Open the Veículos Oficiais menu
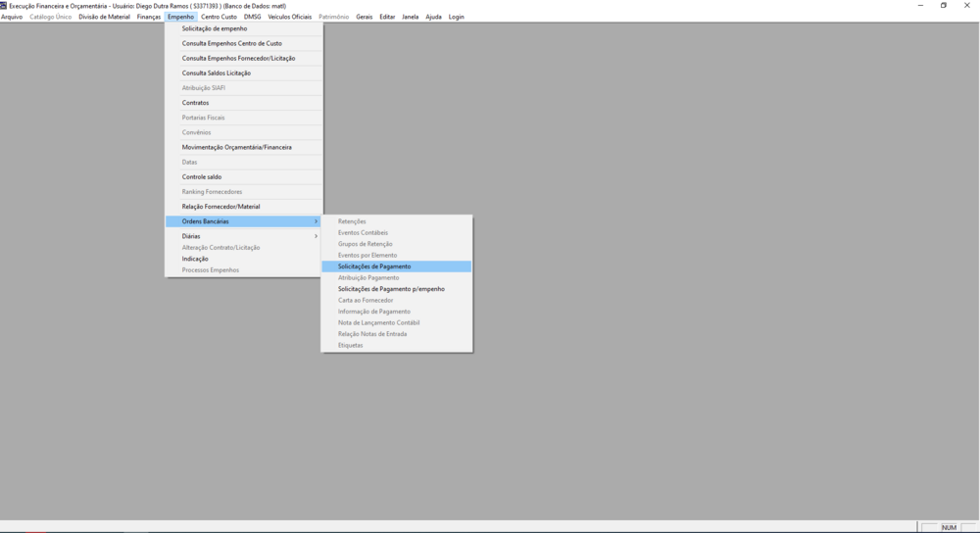The height and width of the screenshot is (533, 980). (289, 17)
